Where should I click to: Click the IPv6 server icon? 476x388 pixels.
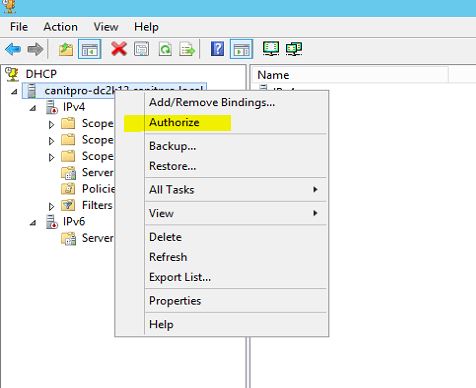[52, 222]
